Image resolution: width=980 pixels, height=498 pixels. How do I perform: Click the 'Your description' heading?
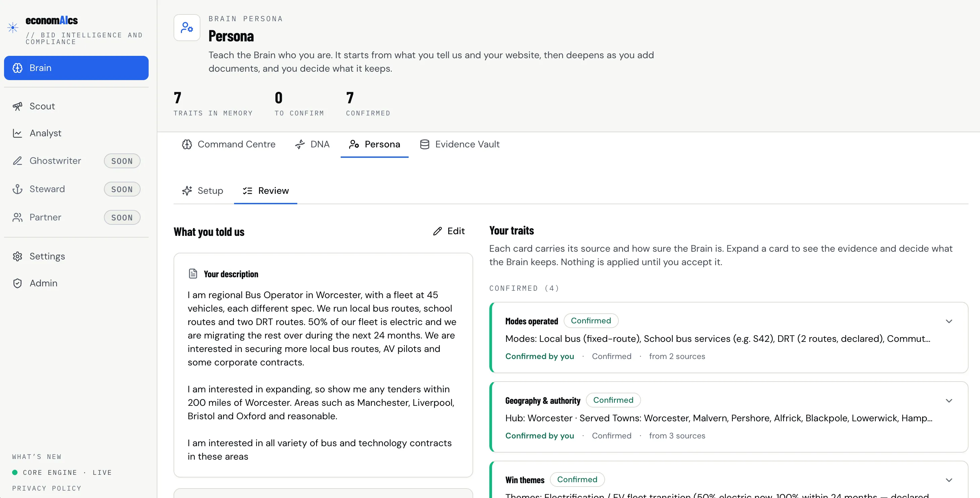tap(231, 274)
